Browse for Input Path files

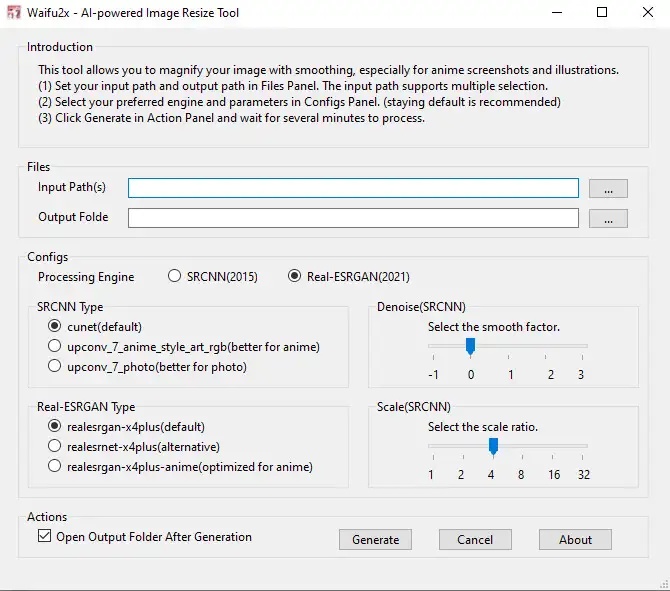pyautogui.click(x=608, y=188)
